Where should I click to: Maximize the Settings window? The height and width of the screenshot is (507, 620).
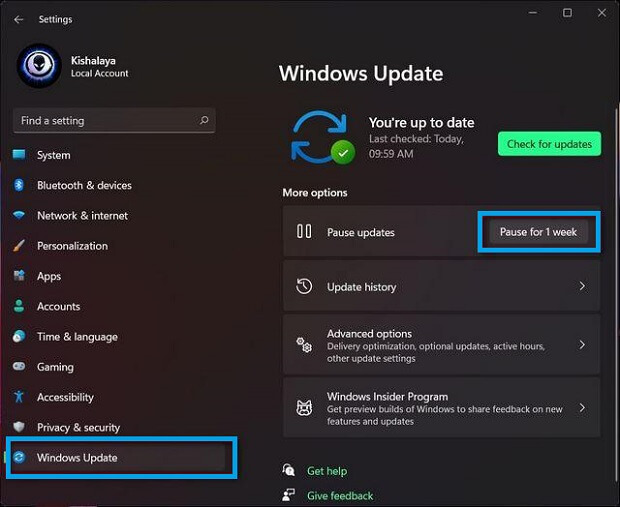click(567, 13)
